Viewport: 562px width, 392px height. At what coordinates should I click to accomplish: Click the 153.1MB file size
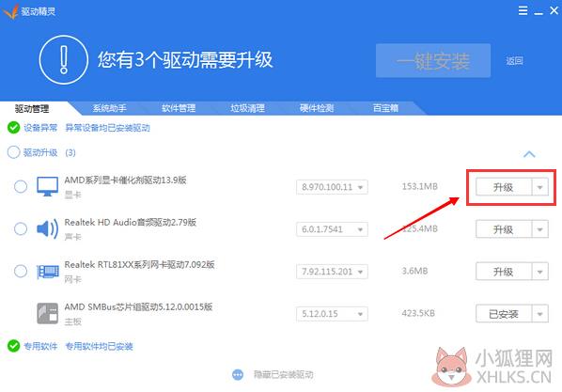click(420, 186)
